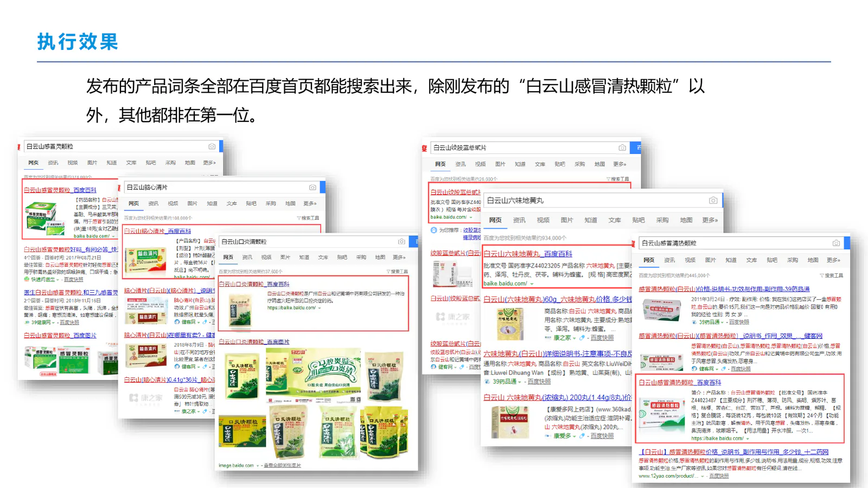The width and height of the screenshot is (868, 488).
Task: Open 白云山感冒灵颗粒好吗 有问必答 result
Action: (71, 249)
